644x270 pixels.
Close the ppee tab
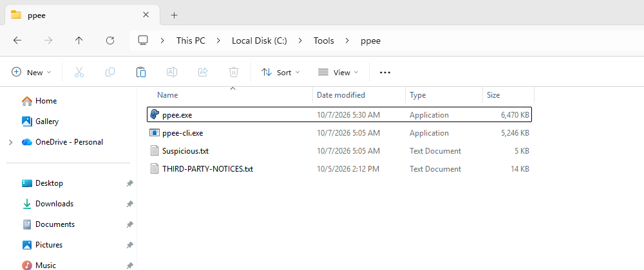[146, 15]
